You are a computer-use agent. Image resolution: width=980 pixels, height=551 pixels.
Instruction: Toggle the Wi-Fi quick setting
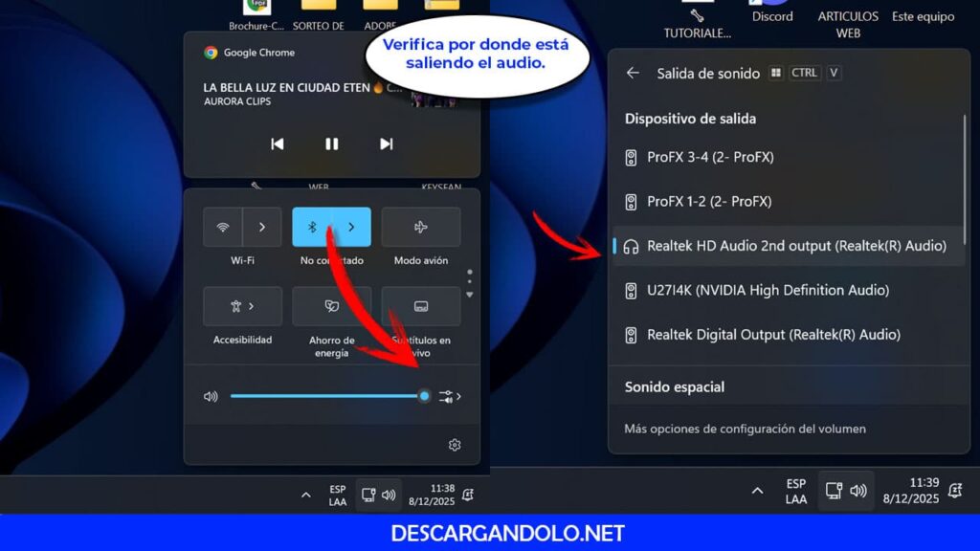pos(224,227)
